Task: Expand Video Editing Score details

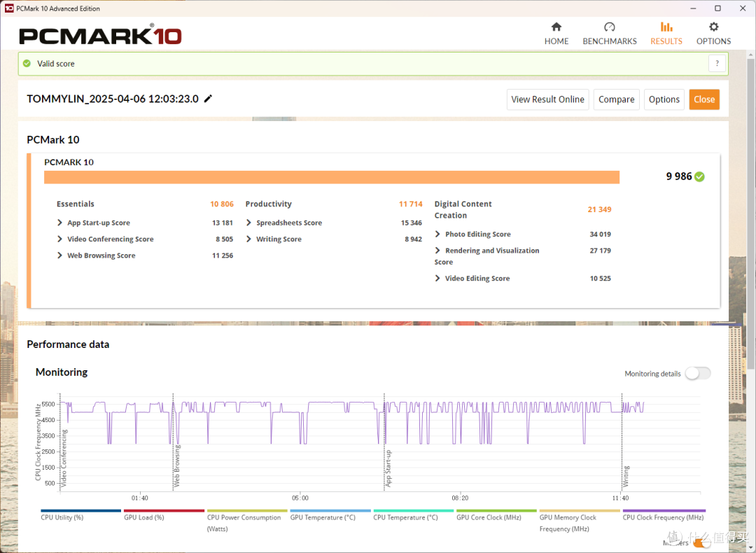Action: [437, 279]
